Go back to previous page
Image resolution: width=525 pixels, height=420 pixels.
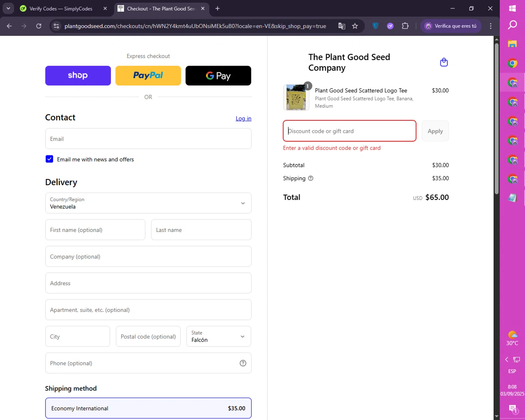9,26
